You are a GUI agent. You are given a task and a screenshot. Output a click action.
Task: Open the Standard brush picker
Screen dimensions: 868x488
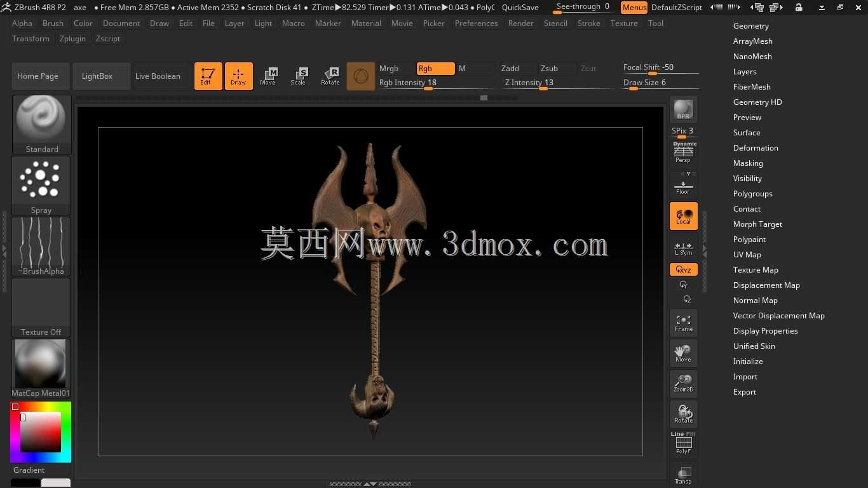[x=41, y=125]
